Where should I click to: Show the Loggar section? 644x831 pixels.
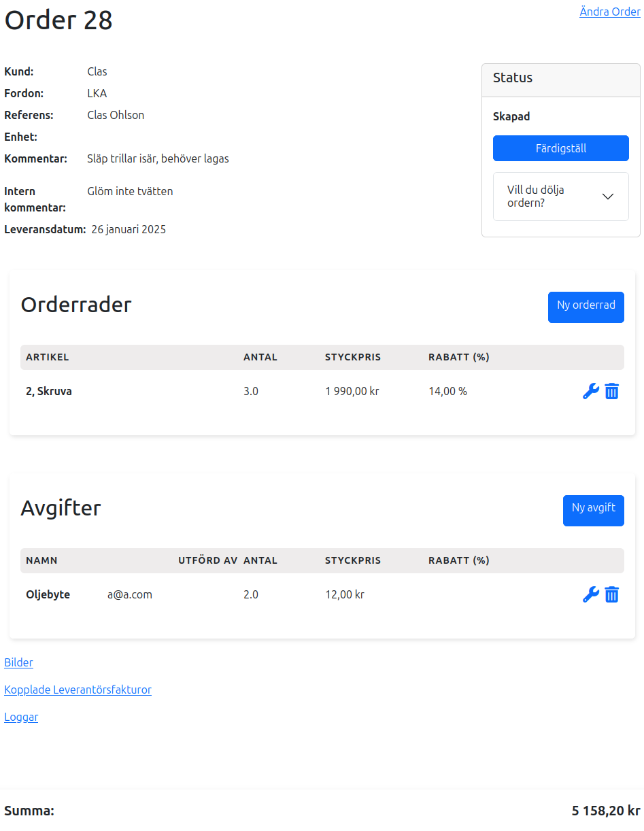(21, 717)
